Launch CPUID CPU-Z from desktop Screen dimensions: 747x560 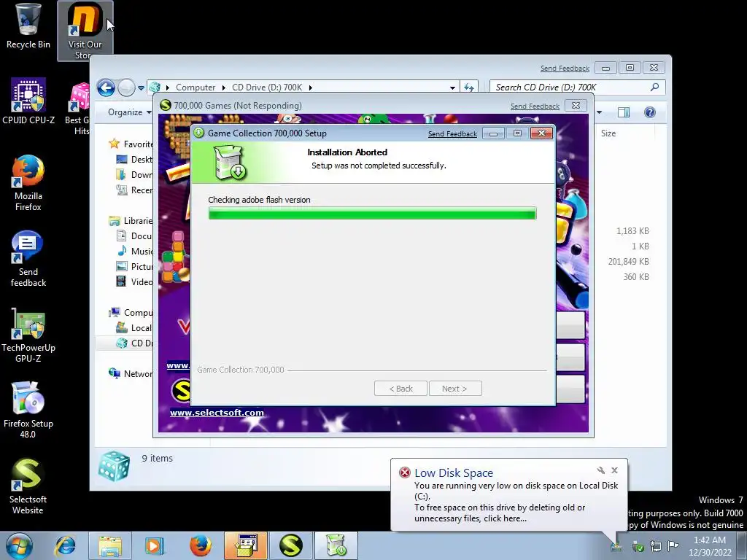click(x=28, y=101)
